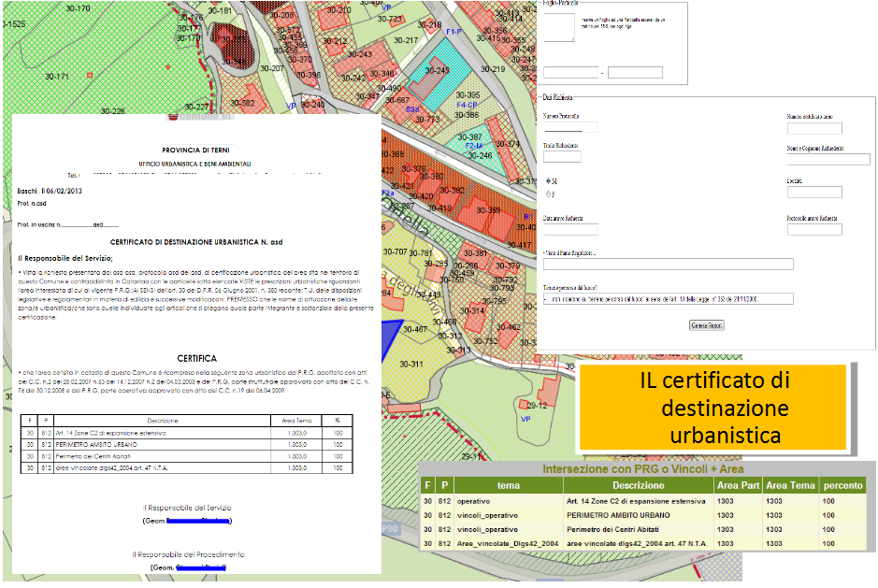
Task: Click map parcel 30-311
Action: click(411, 364)
